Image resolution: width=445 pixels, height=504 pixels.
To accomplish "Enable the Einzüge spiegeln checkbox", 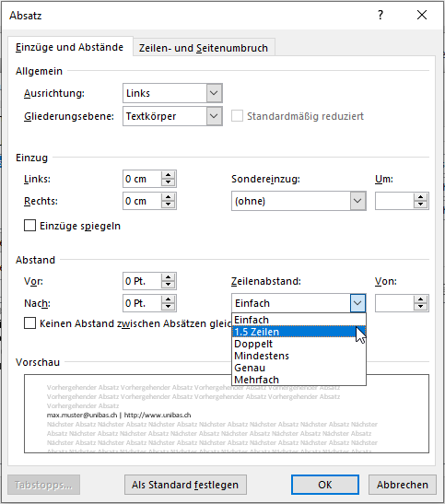I will coord(29,226).
